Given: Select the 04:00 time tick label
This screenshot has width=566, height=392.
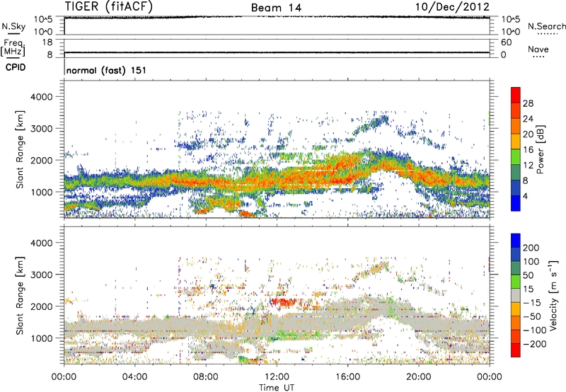Looking at the screenshot, I should point(134,377).
